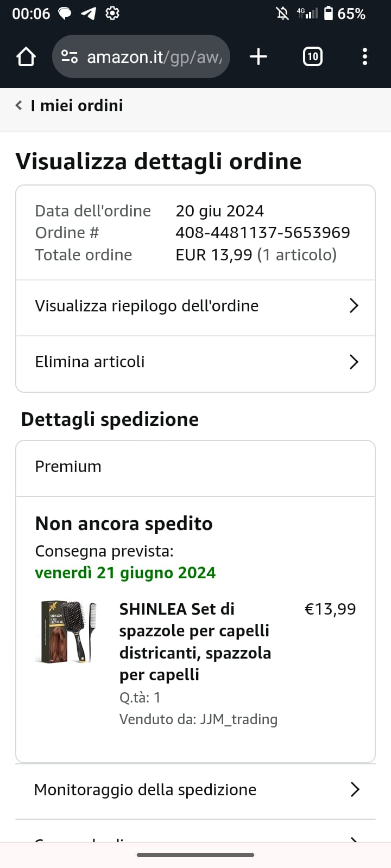
Task: Open the SHINLEA hairbrush product title
Action: point(195,642)
